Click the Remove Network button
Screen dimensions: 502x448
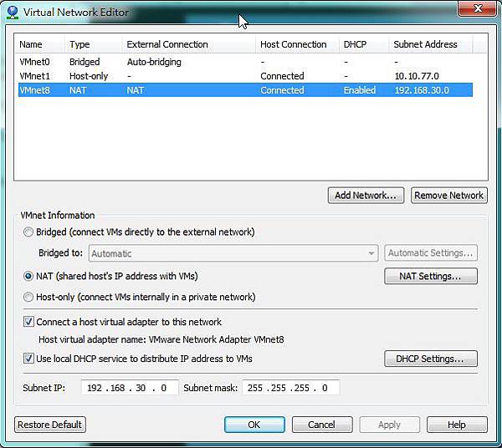[x=448, y=195]
